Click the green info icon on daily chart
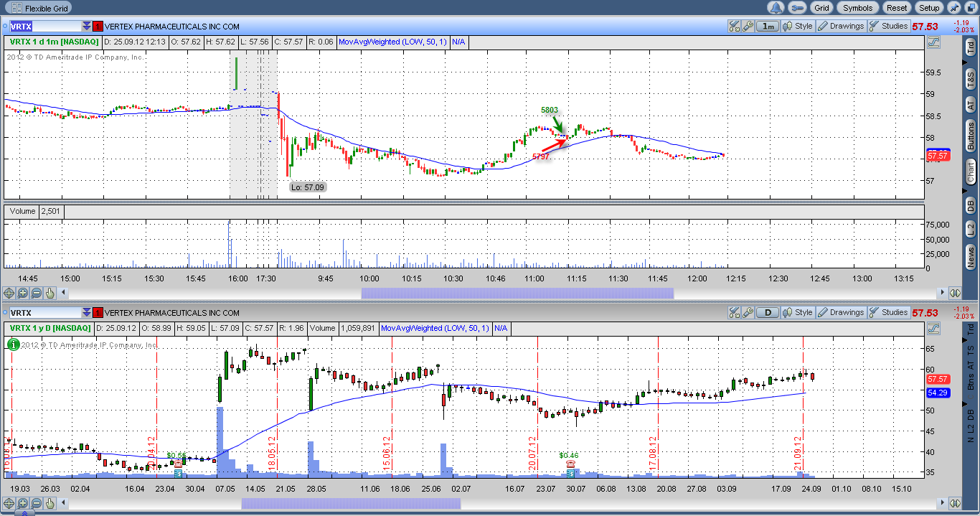This screenshot has width=980, height=516. tap(13, 344)
